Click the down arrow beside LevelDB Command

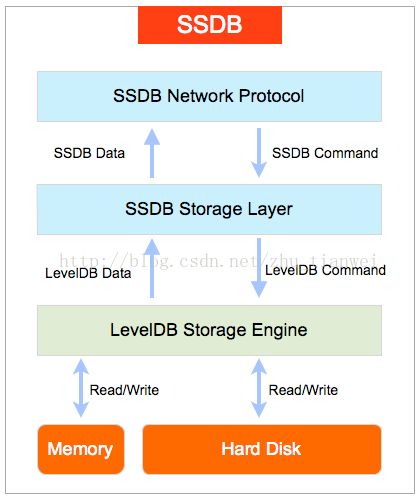[259, 267]
